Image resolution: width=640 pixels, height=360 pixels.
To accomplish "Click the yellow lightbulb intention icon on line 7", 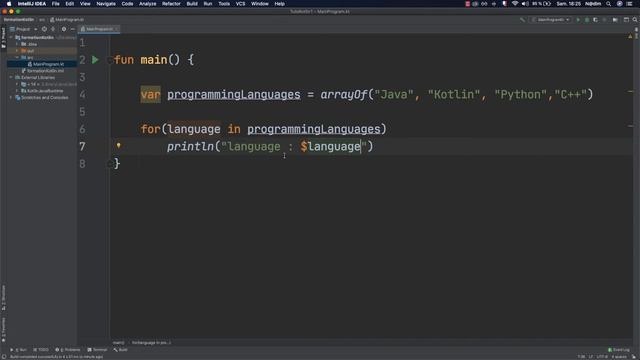I will coord(118,145).
